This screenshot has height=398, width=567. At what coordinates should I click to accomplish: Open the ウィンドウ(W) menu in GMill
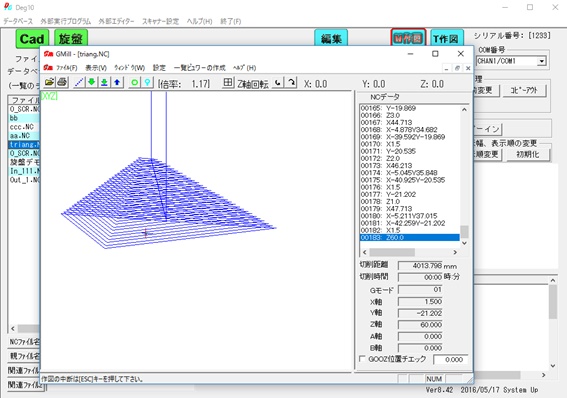coord(129,68)
